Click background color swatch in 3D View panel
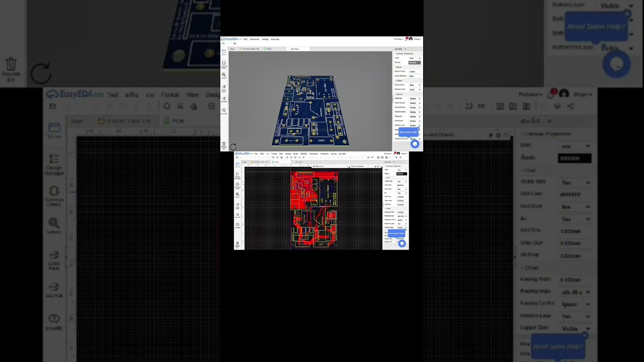The width and height of the screenshot is (644, 362). [x=415, y=63]
